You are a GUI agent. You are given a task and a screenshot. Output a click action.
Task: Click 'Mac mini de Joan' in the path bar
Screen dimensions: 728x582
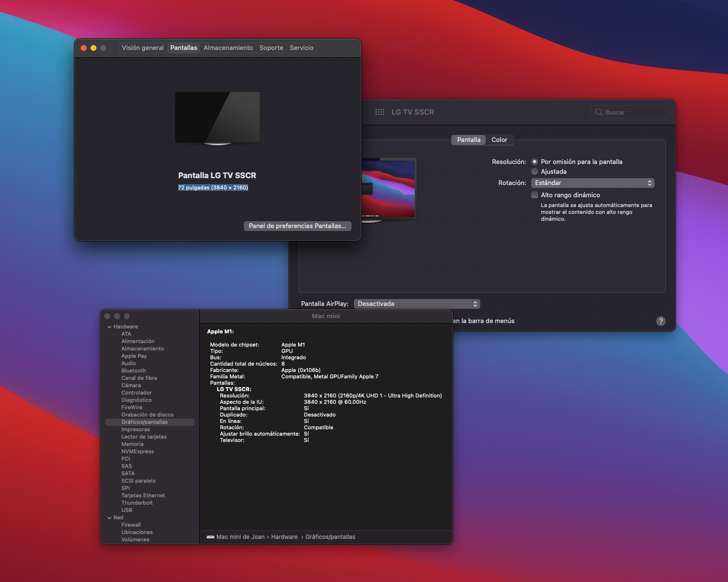point(240,537)
